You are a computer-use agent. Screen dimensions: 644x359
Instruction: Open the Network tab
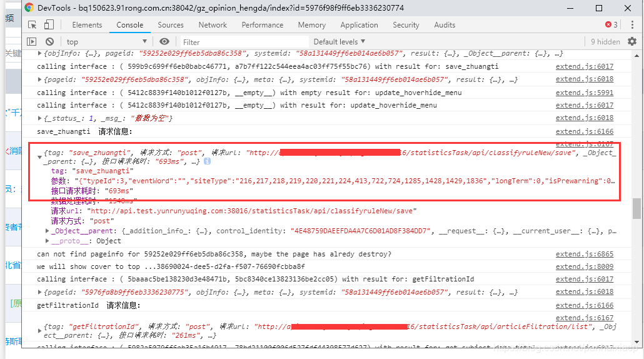pos(213,25)
